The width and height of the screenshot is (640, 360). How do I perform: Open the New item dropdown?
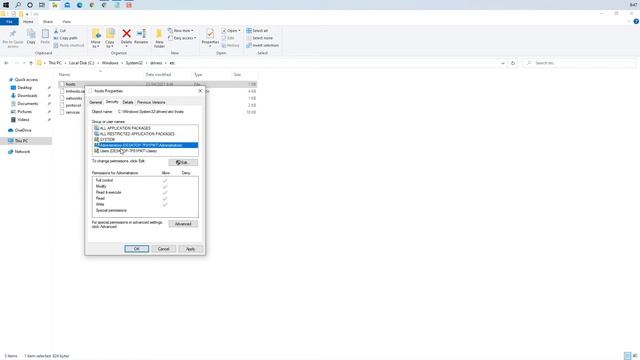point(181,31)
